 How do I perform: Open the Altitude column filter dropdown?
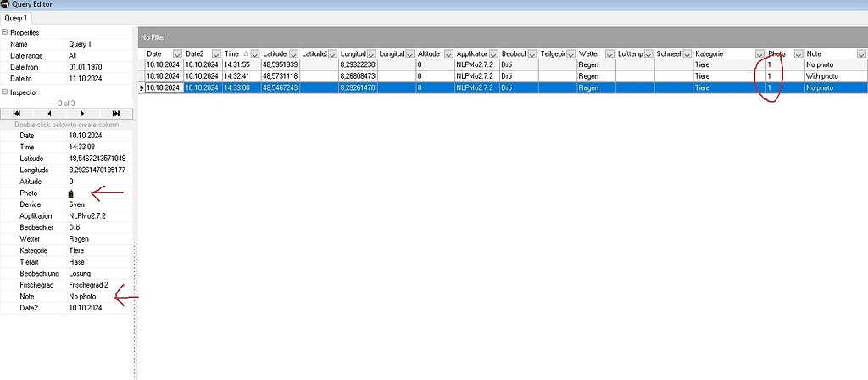pyautogui.click(x=449, y=53)
